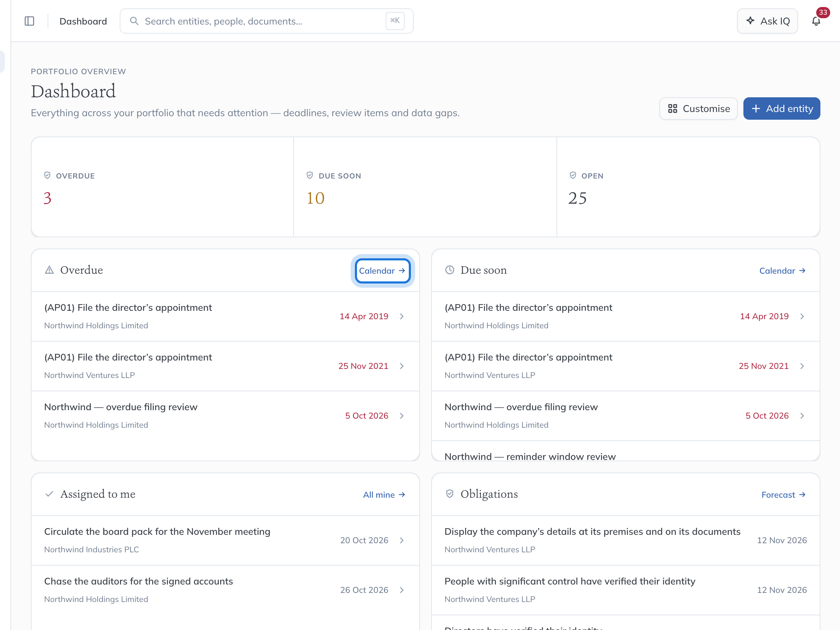Open the All mine link
This screenshot has height=630, width=840.
[x=384, y=495]
